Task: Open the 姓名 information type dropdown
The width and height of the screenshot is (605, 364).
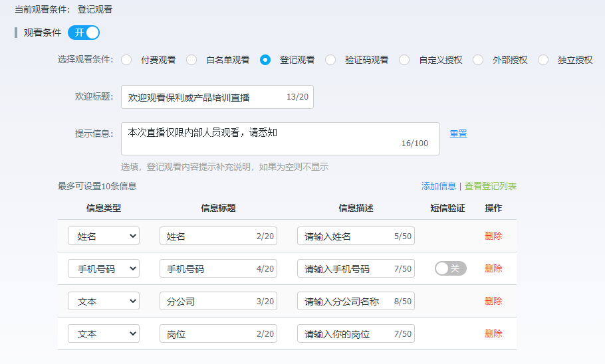Action: (104, 236)
